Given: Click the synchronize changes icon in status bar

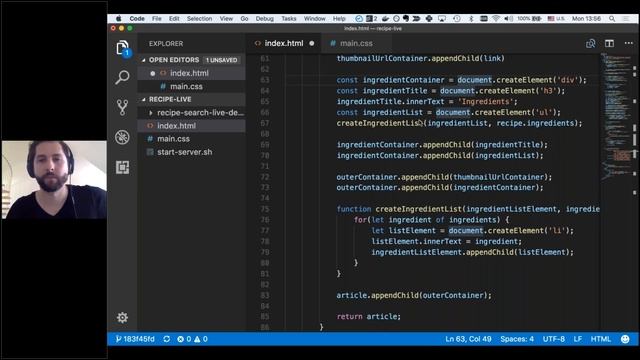Looking at the screenshot, I should [x=167, y=339].
